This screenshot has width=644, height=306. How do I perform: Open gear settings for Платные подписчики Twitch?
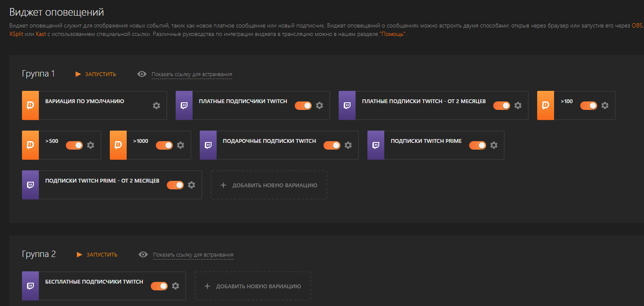pyautogui.click(x=319, y=106)
